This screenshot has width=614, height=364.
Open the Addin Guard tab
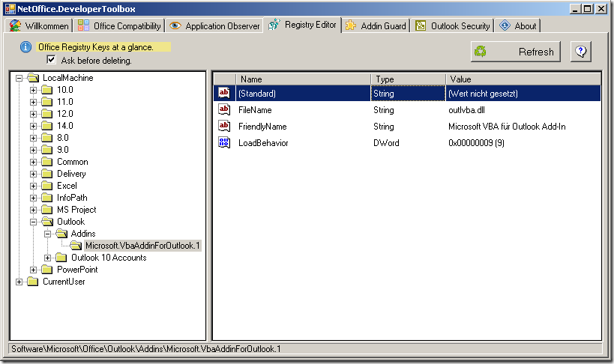pyautogui.click(x=376, y=26)
